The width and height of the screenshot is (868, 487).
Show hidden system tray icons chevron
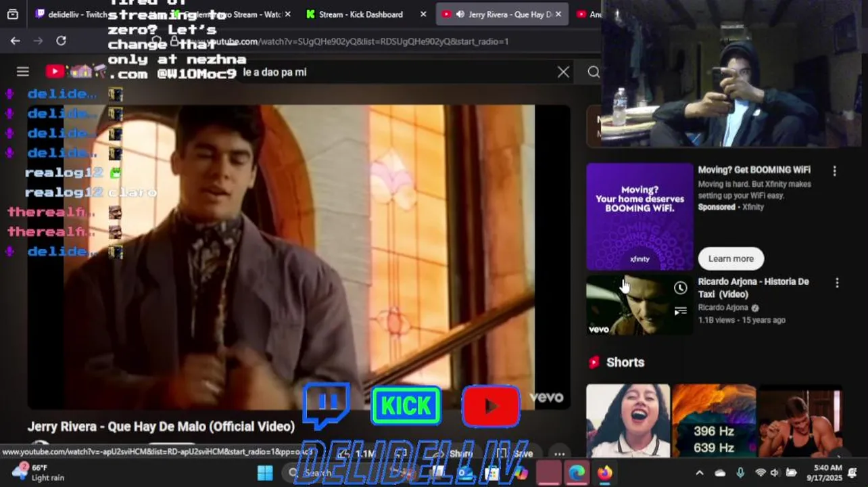[x=700, y=473]
